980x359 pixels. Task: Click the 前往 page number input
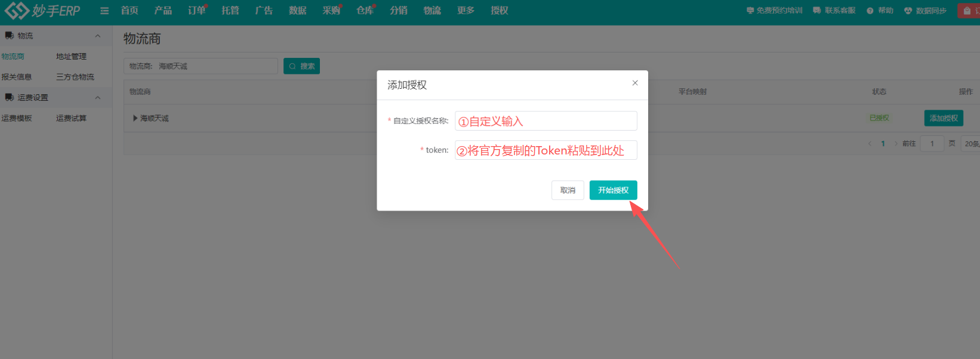(x=932, y=144)
